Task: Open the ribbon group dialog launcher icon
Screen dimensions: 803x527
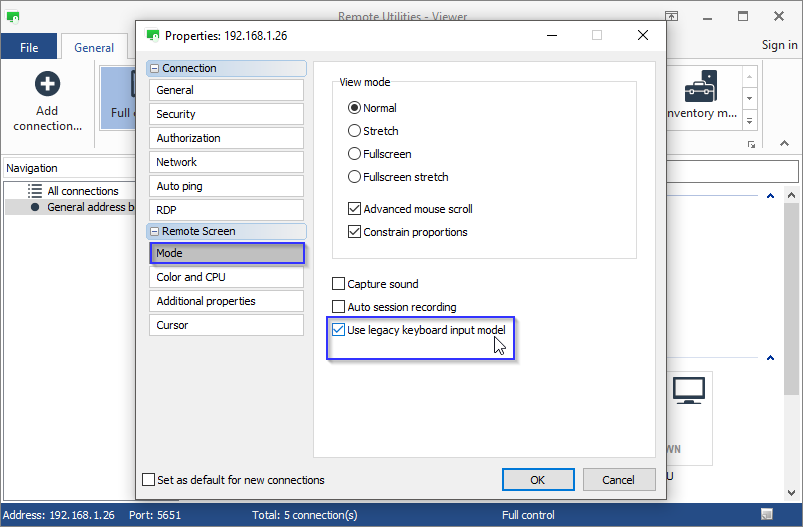Action: pyautogui.click(x=751, y=145)
